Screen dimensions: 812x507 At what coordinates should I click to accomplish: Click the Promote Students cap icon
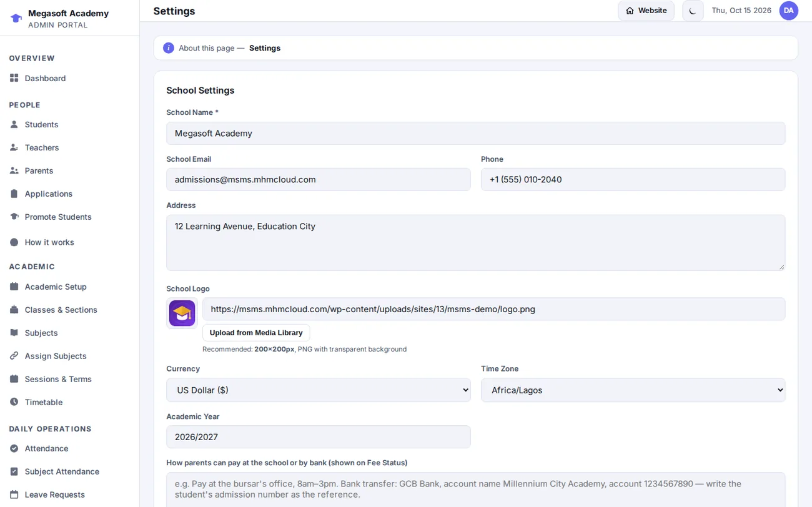(x=14, y=217)
